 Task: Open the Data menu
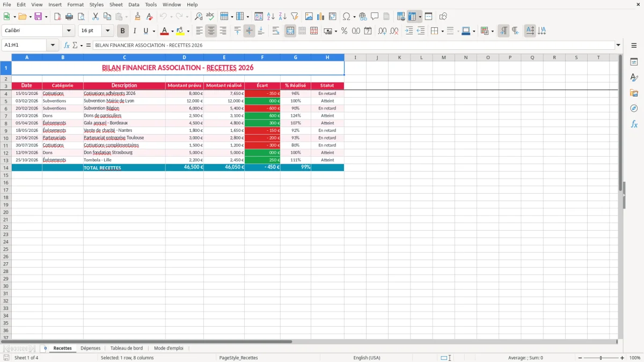coord(134,4)
